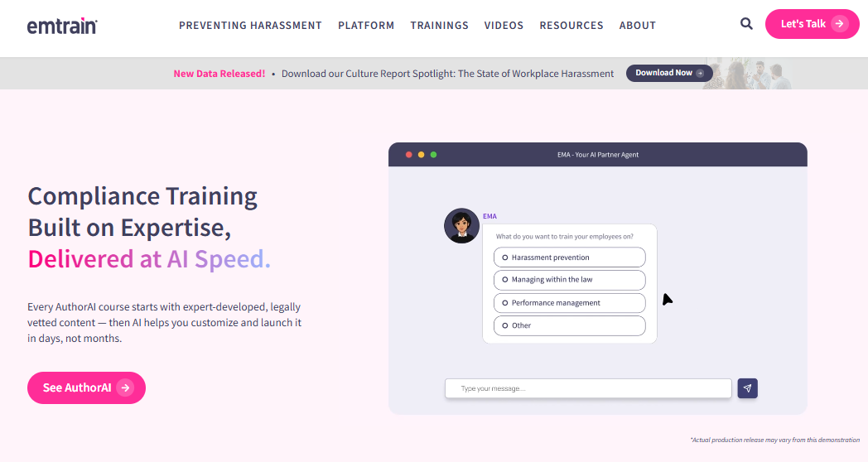Image resolution: width=868 pixels, height=462 pixels.
Task: Click the See AuthorAI button
Action: pyautogui.click(x=86, y=387)
